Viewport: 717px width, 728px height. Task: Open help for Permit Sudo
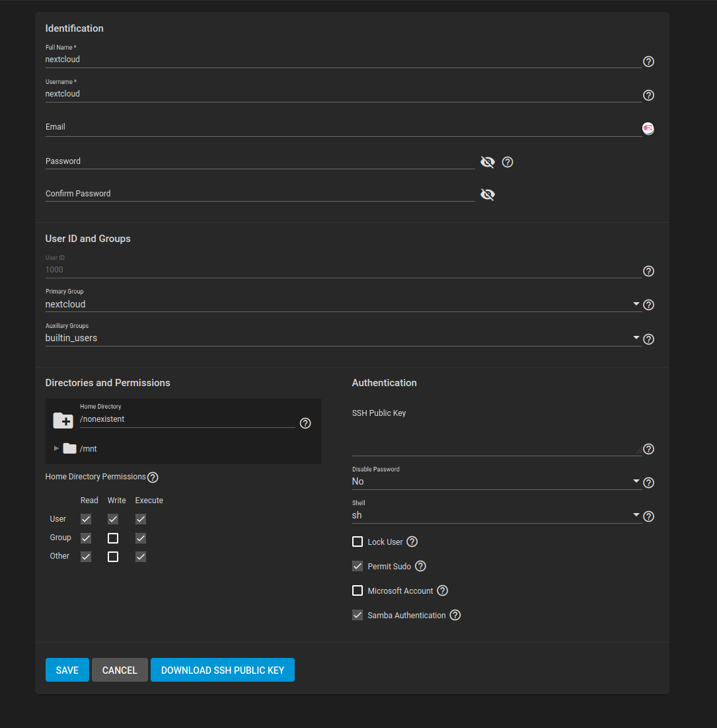420,566
